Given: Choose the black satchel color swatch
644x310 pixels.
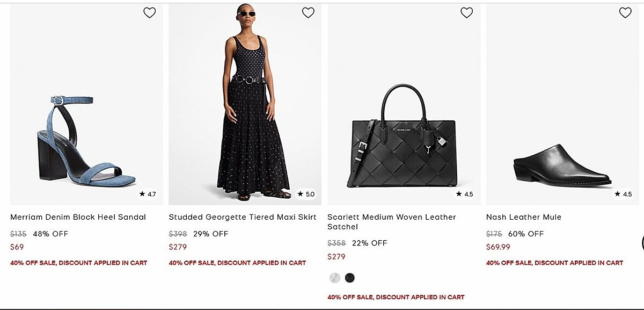Looking at the screenshot, I should [350, 278].
